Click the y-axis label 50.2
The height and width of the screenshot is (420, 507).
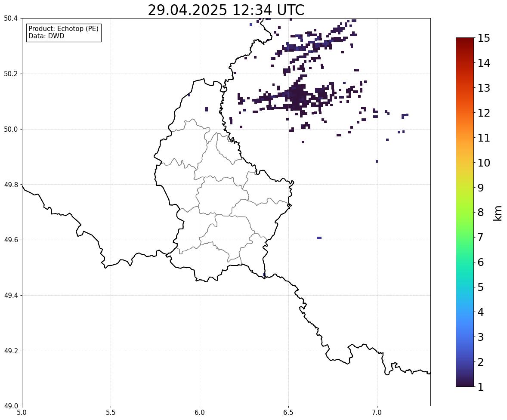(11, 74)
